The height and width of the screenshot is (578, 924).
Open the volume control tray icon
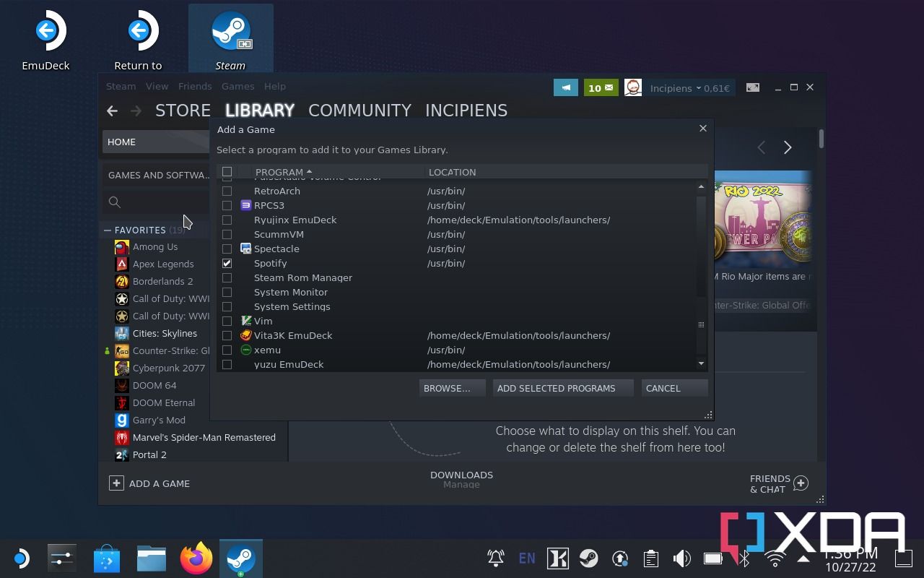(x=681, y=558)
